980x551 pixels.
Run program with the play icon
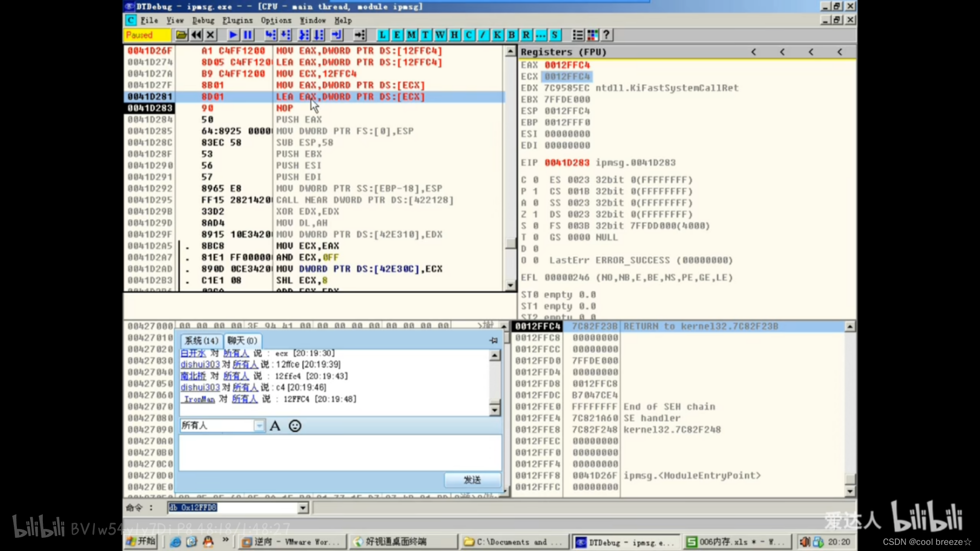point(233,35)
